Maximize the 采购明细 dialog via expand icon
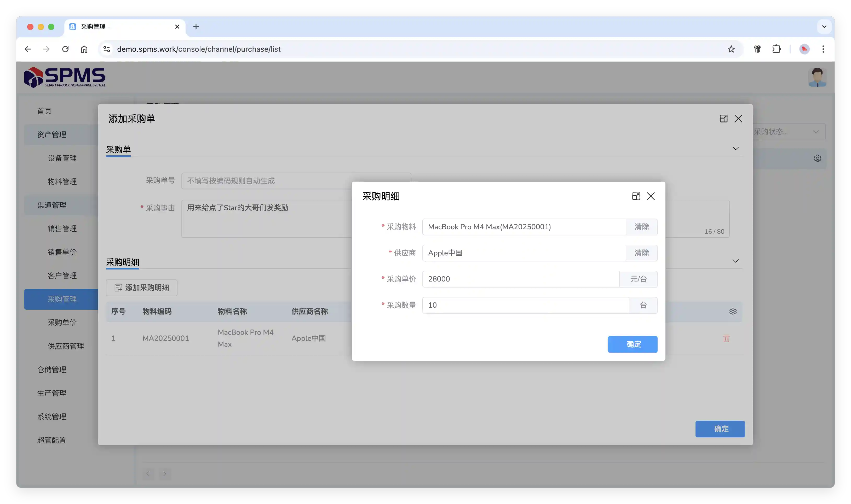 (x=636, y=196)
